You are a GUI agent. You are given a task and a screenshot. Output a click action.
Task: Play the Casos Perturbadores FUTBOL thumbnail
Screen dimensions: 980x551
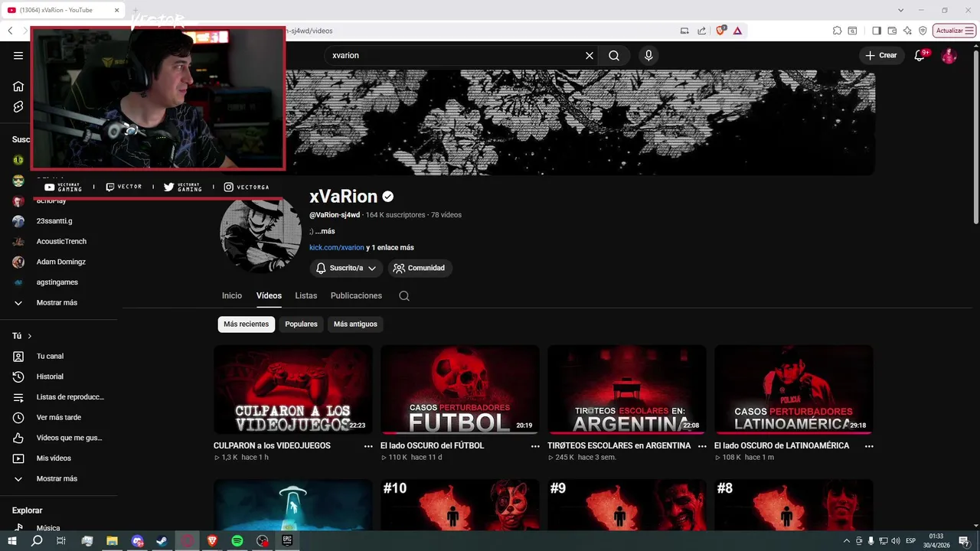[x=460, y=390]
